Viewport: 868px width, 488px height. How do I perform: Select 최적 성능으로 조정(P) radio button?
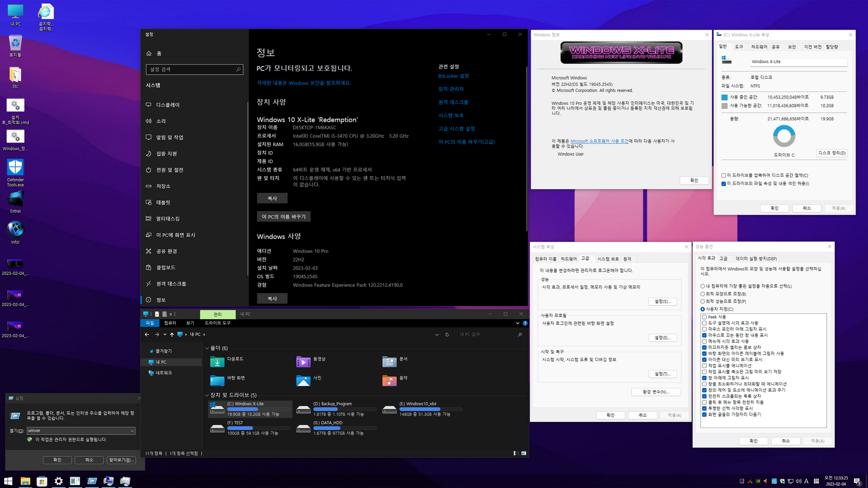[x=703, y=301]
